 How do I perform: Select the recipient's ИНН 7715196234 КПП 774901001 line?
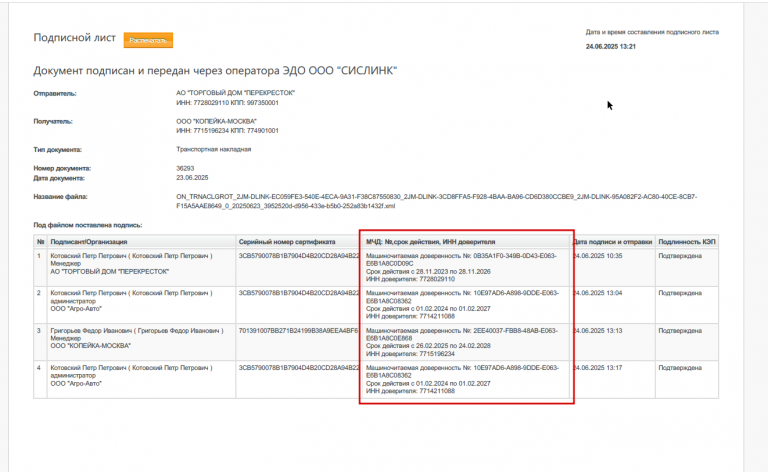227,131
